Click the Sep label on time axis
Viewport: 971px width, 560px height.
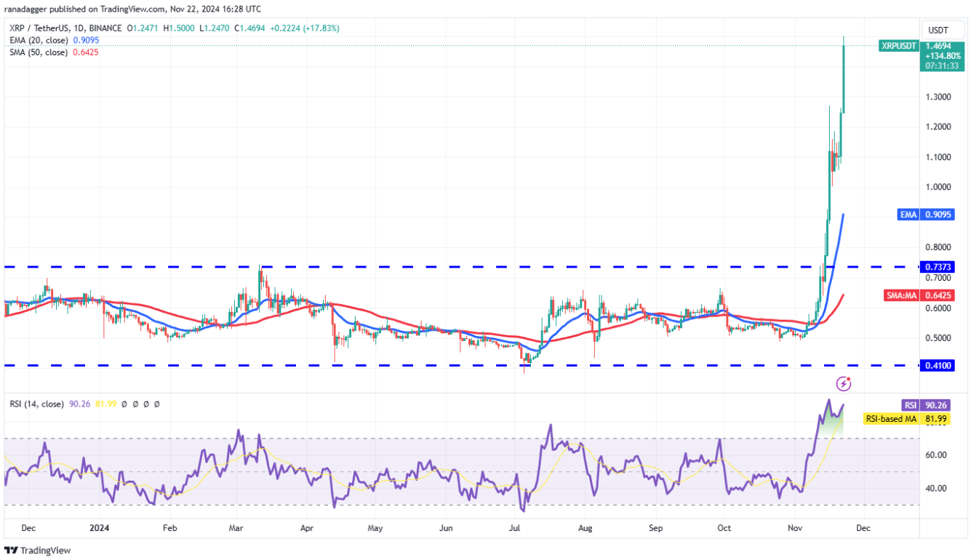[657, 527]
